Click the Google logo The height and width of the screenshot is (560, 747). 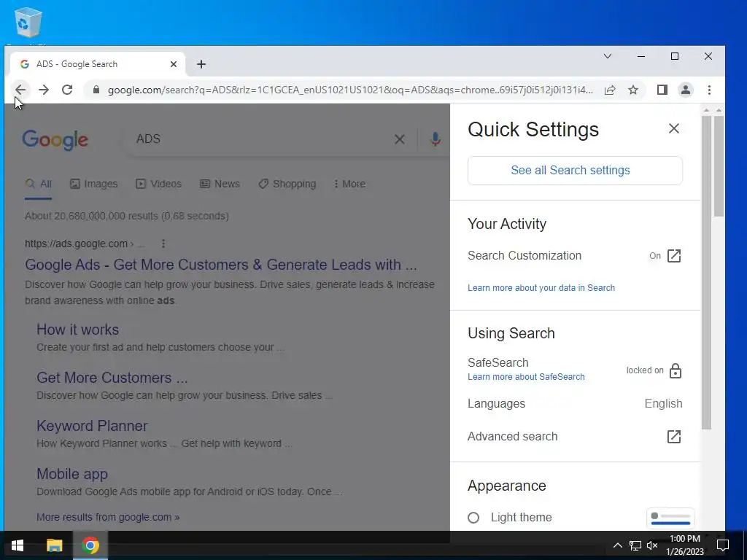click(55, 139)
